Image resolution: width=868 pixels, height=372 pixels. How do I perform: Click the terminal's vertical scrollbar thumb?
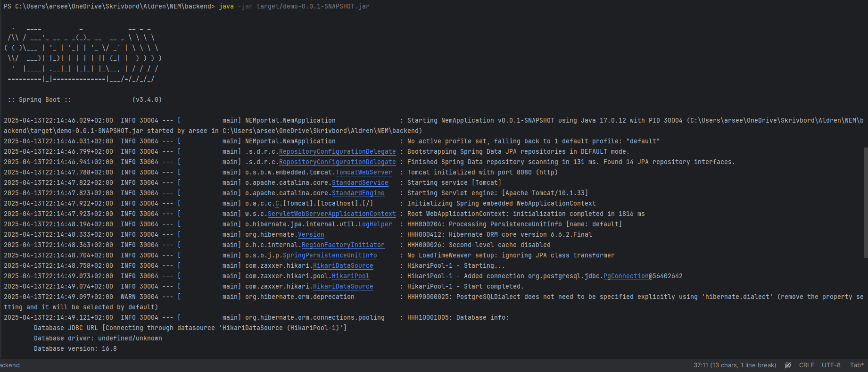tap(865, 203)
